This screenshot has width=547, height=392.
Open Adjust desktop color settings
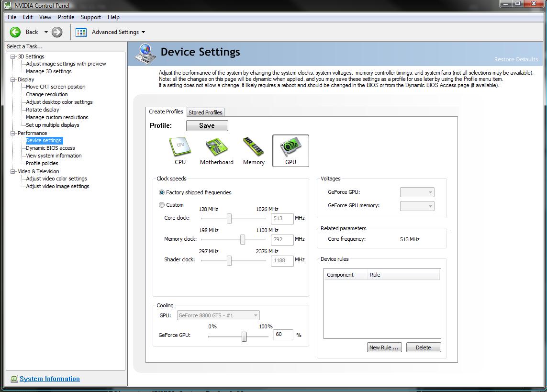pyautogui.click(x=59, y=102)
